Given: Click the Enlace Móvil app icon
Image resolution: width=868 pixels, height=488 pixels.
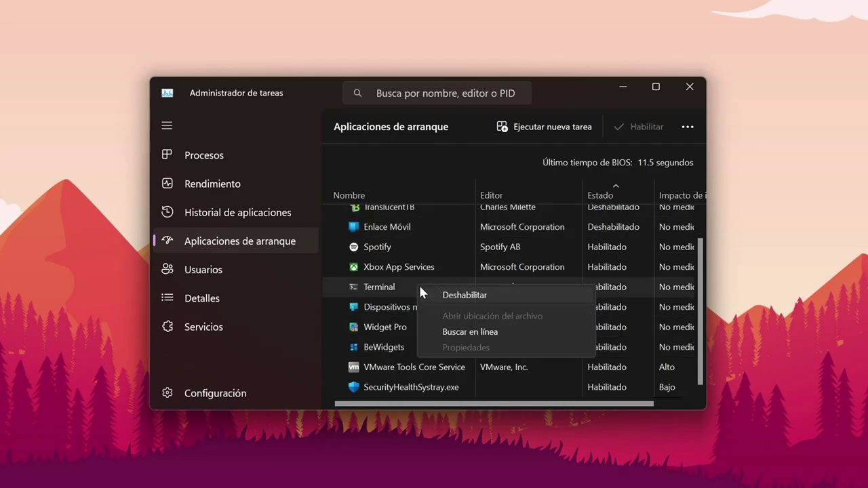Looking at the screenshot, I should tap(353, 226).
